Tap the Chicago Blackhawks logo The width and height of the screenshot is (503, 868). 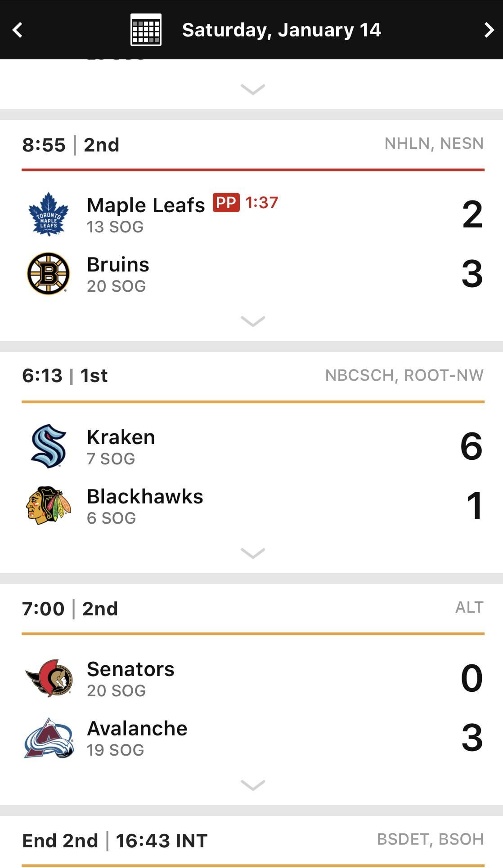pos(48,505)
